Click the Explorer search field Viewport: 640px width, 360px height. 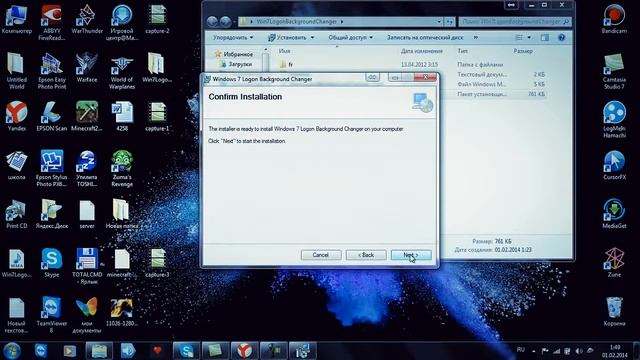515,22
